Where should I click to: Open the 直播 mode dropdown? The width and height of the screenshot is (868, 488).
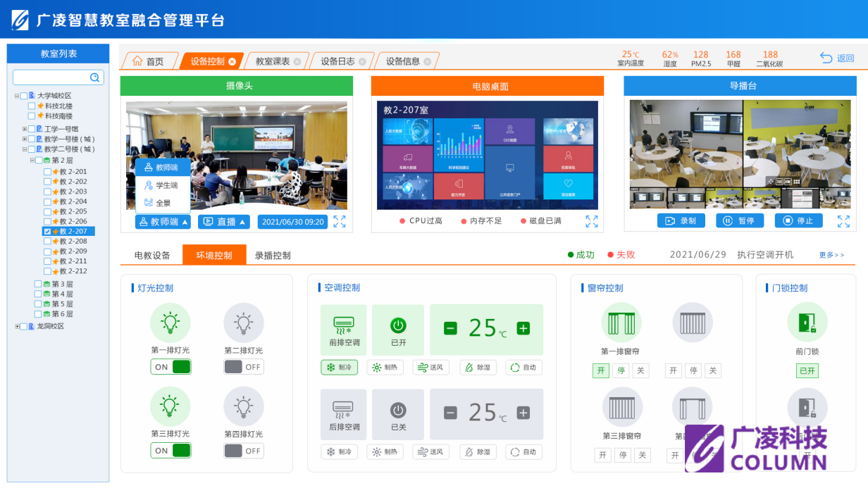click(x=223, y=222)
